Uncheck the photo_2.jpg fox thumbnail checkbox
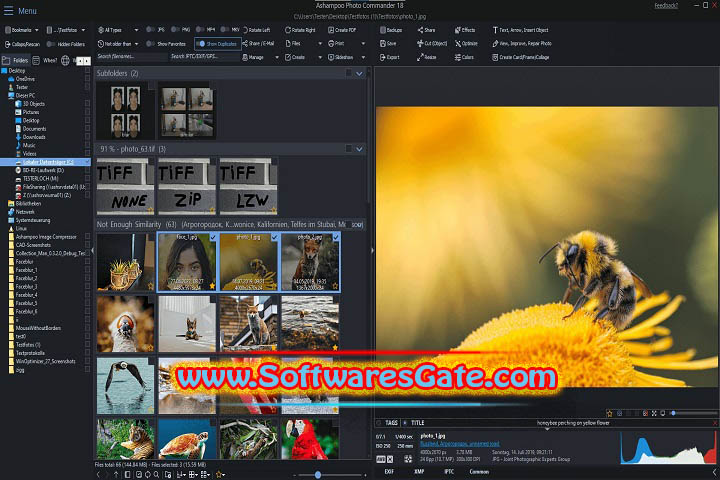Viewport: 720px width, 480px height. (x=336, y=237)
